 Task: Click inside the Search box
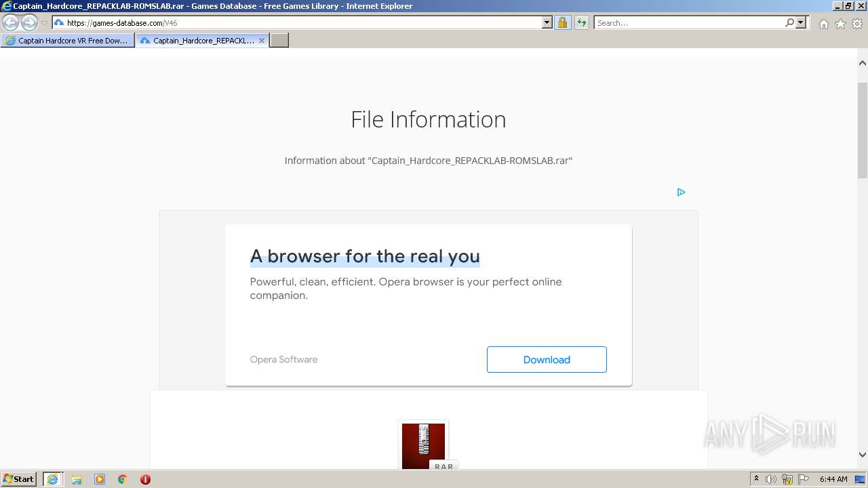click(x=688, y=23)
